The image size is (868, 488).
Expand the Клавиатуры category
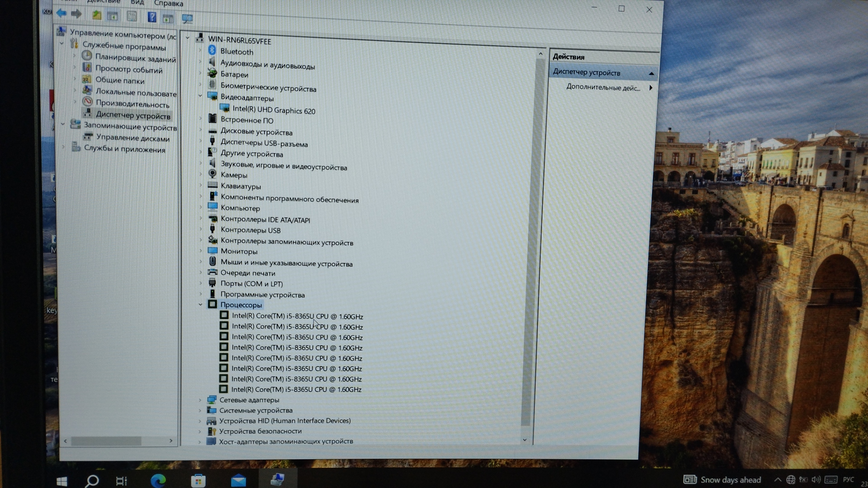pos(201,185)
